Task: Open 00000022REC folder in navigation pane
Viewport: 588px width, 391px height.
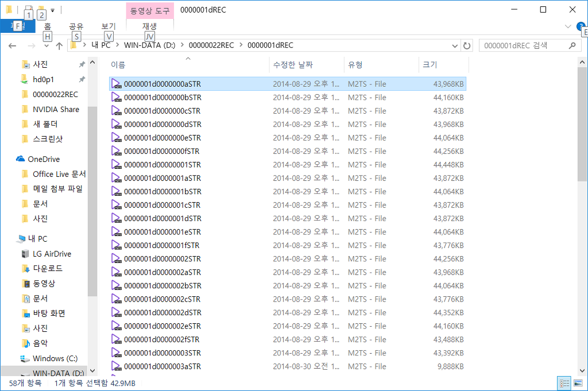Action: 55,95
